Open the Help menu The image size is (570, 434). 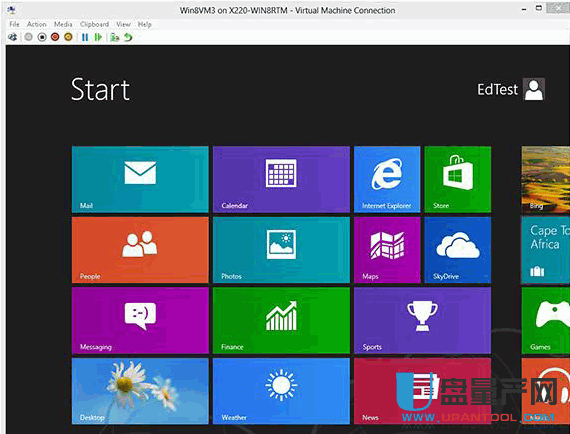pyautogui.click(x=145, y=24)
